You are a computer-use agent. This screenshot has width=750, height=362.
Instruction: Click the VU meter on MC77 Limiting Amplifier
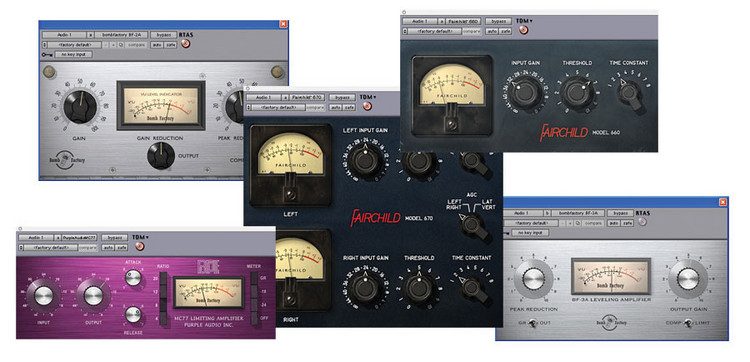pos(209,293)
